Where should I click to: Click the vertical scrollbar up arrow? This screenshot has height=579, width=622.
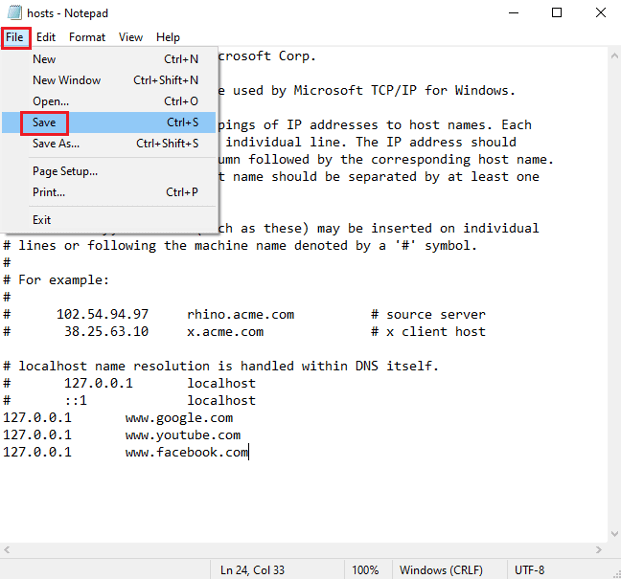point(612,56)
